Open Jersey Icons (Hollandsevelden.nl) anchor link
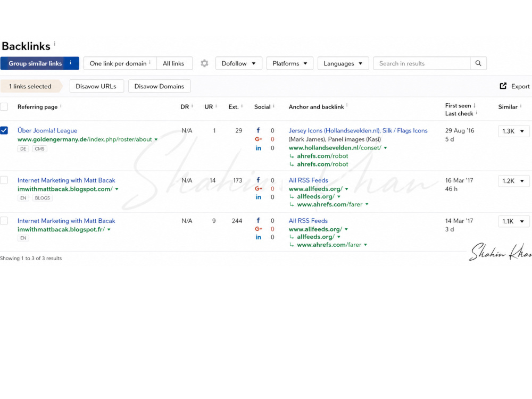The width and height of the screenshot is (532, 399). coord(358,131)
